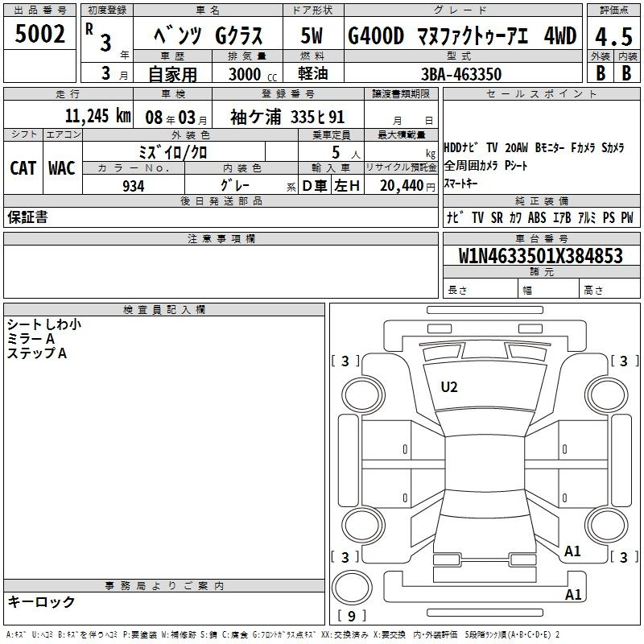644x644 pixels.
Task: Click the lowest A1 damage mark on the diagram
Action: point(573,595)
